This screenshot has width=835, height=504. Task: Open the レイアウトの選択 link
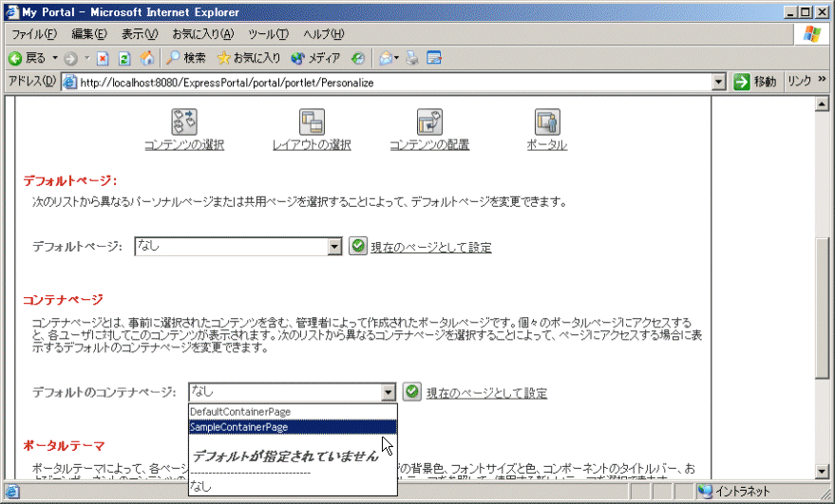pos(312,145)
